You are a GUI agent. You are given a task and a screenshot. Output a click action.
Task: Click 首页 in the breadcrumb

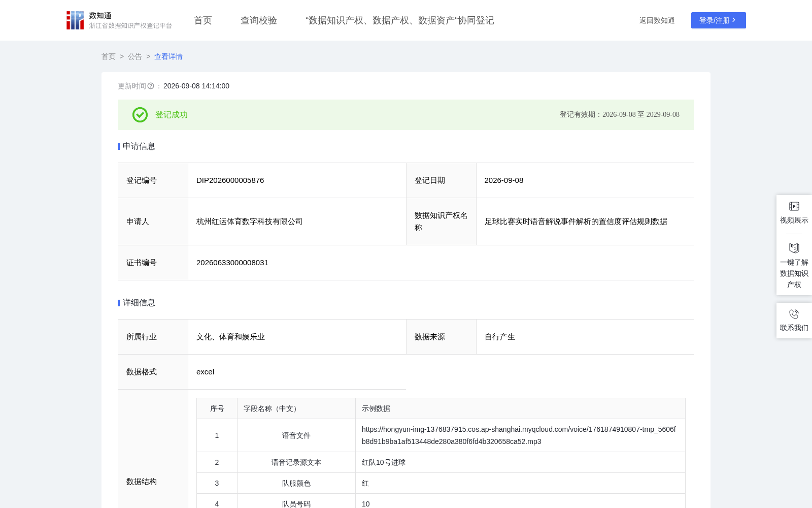[x=109, y=56]
